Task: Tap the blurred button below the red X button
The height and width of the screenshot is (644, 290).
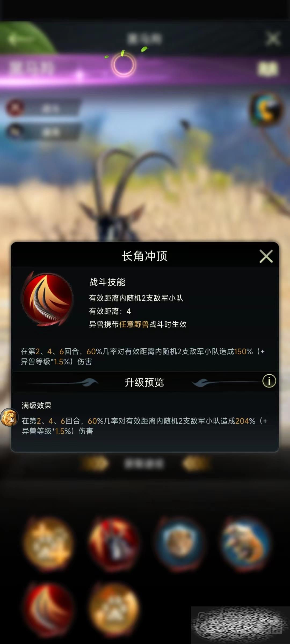Action: (43, 131)
